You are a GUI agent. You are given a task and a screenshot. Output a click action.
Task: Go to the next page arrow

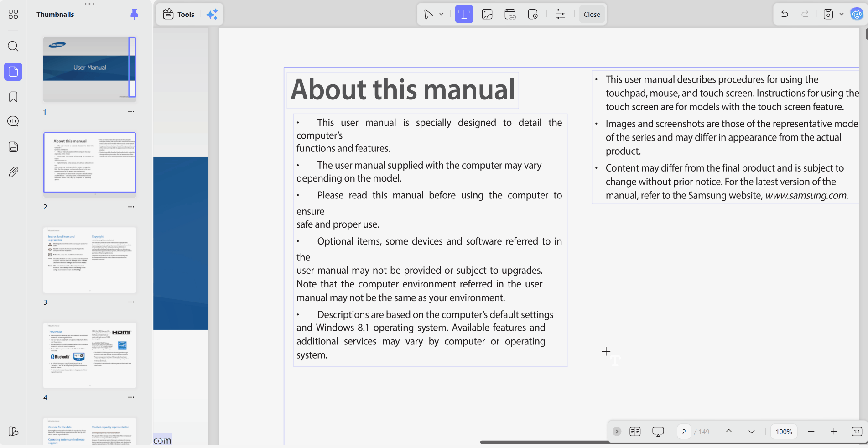point(752,432)
